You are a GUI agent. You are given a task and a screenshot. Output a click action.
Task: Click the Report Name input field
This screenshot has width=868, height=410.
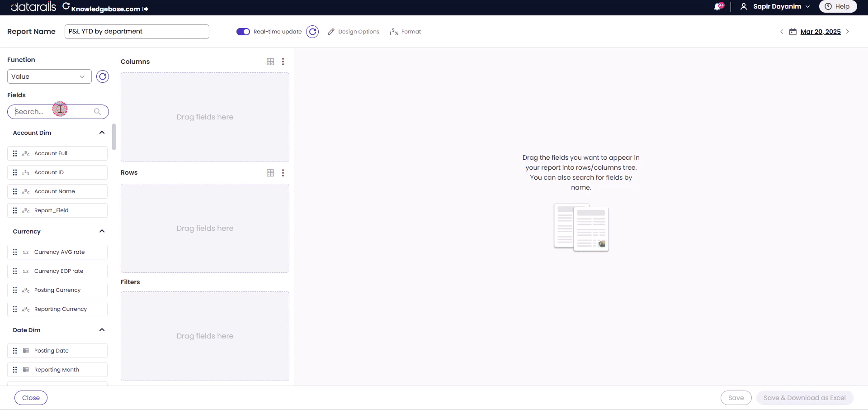click(137, 32)
